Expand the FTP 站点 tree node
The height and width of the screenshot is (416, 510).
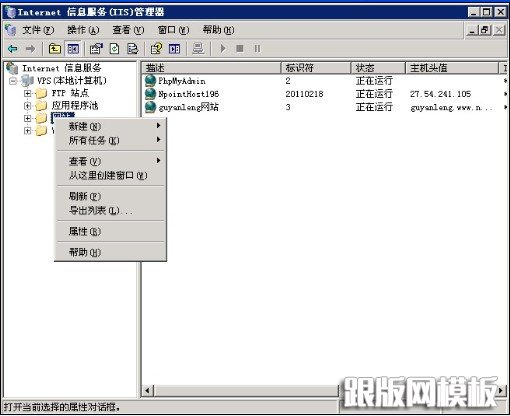[27, 93]
